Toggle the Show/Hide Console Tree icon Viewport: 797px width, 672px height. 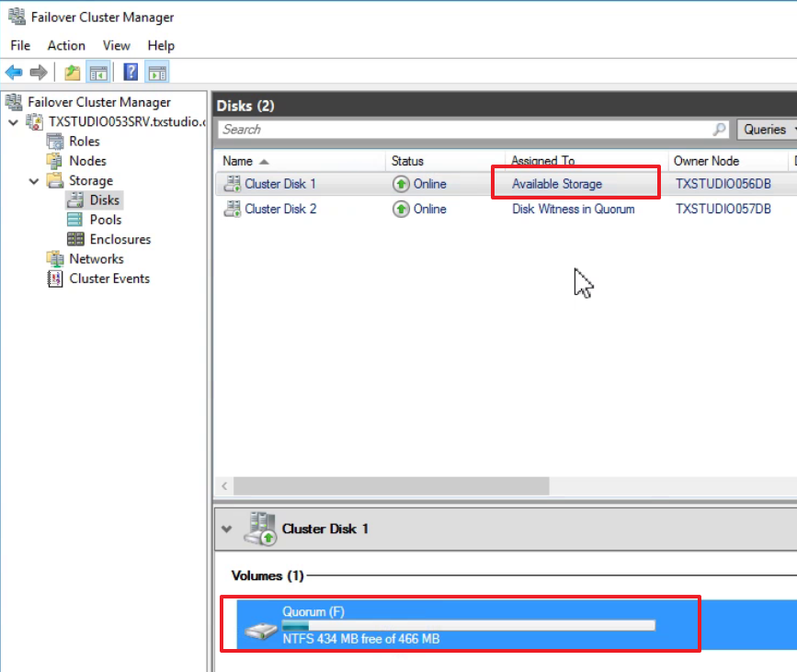[98, 73]
